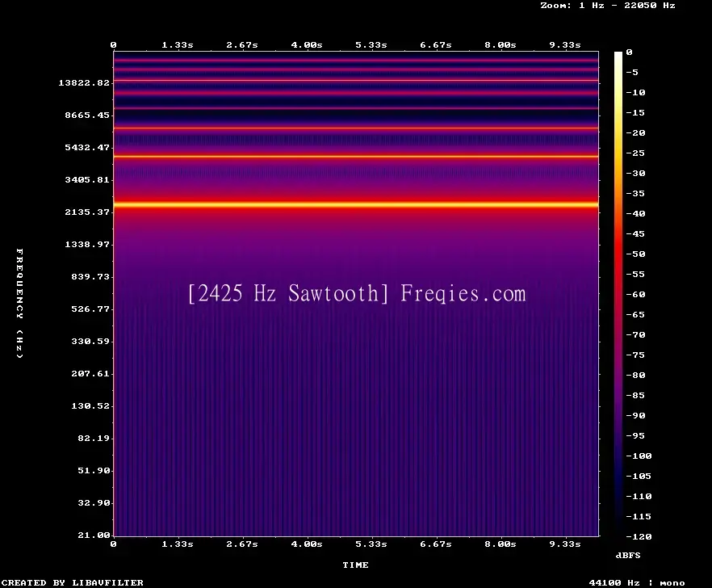The height and width of the screenshot is (588, 712).
Task: Click the -60 dBFS scale label
Action: (x=635, y=294)
